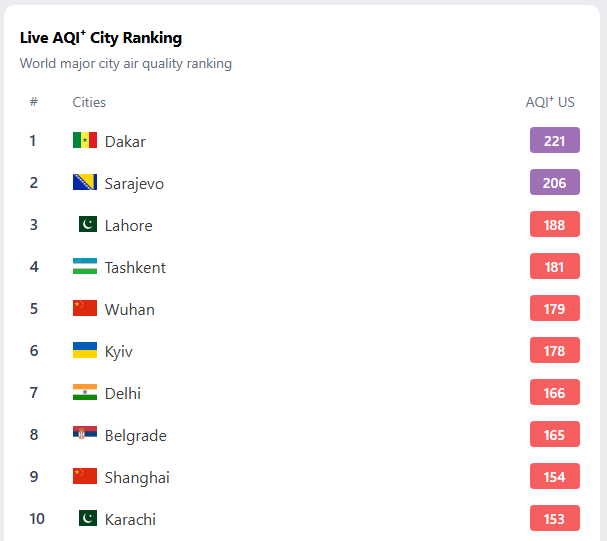Click the purple 221 AQI badge
The height and width of the screenshot is (541, 607).
pos(554,141)
